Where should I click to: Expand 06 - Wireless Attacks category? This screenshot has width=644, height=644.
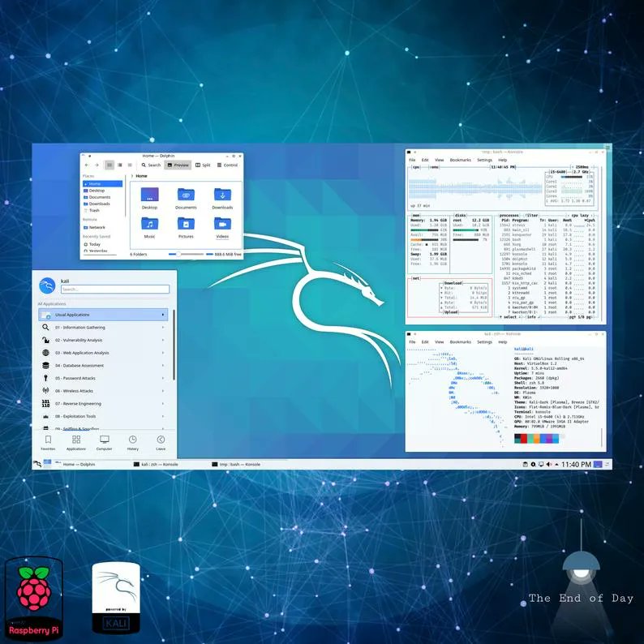[103, 391]
